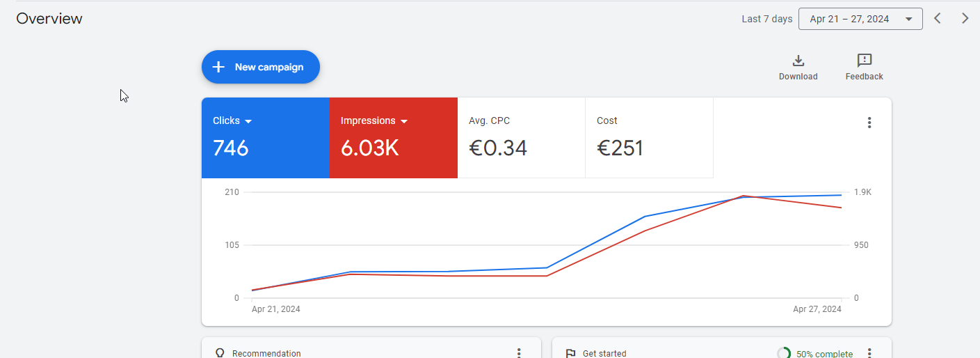Screen dimensions: 980x358
Task: Click the 210 left axis label
Action: (232, 192)
